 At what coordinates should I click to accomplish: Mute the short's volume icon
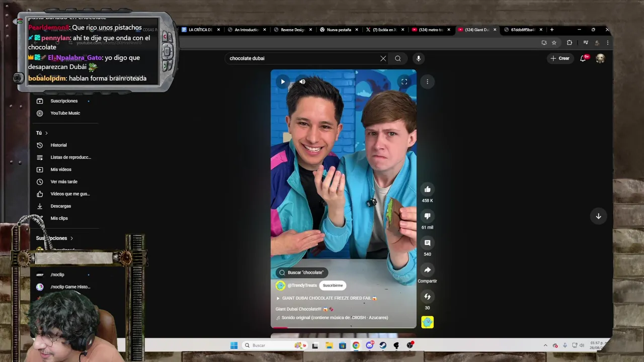pos(302,81)
